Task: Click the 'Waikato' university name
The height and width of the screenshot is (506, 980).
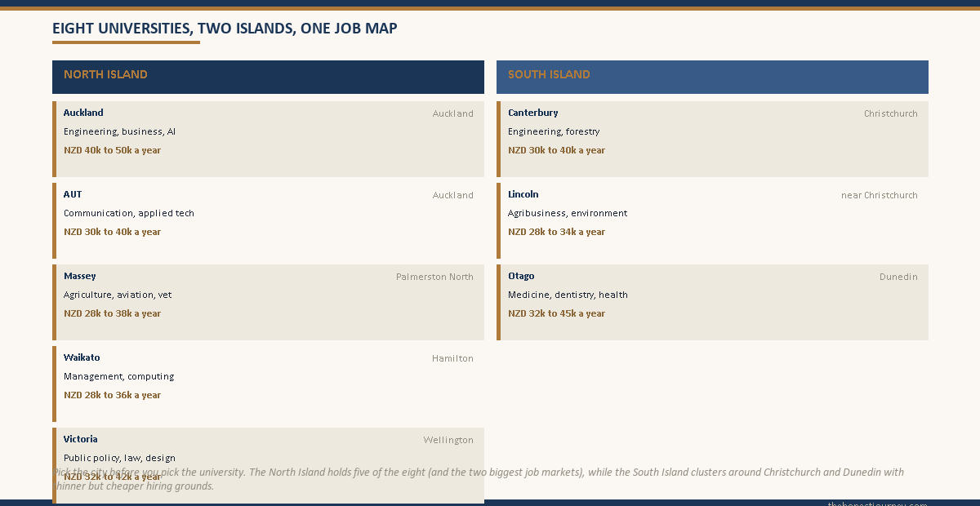Action: click(x=82, y=357)
